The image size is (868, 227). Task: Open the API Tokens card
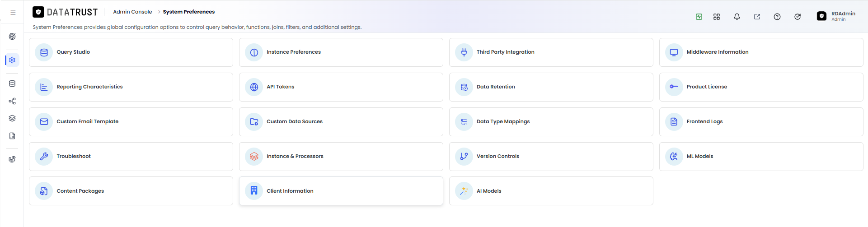[341, 87]
